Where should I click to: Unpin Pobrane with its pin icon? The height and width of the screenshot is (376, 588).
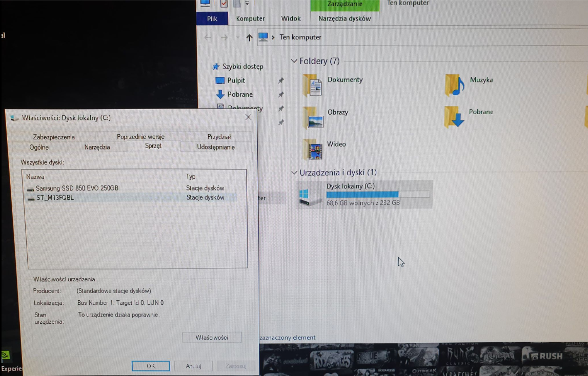coord(281,94)
